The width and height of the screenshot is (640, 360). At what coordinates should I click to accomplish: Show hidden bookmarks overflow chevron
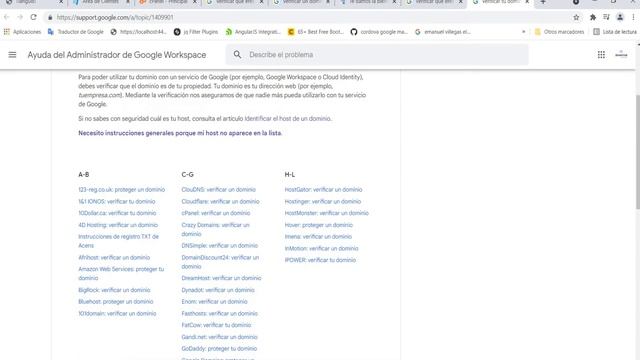(524, 32)
